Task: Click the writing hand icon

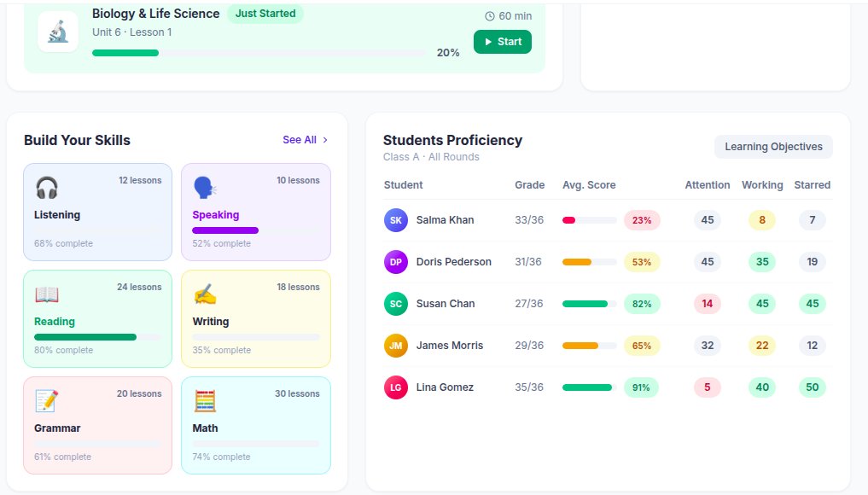Action: [x=204, y=294]
